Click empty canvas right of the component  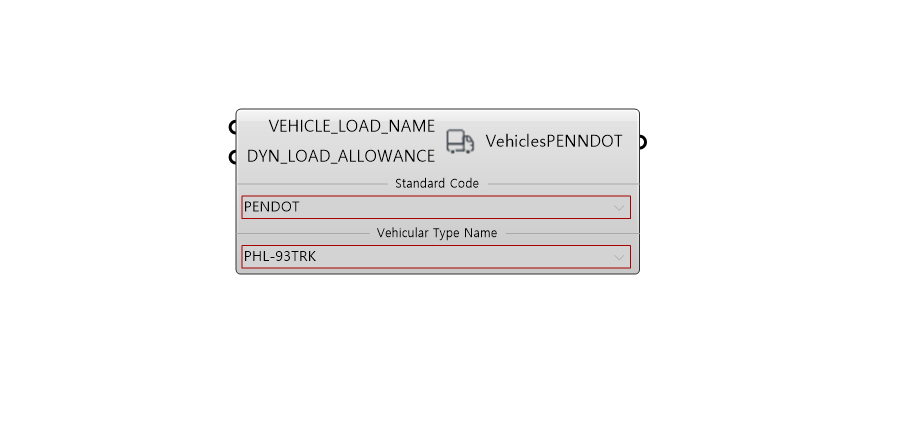click(775, 194)
